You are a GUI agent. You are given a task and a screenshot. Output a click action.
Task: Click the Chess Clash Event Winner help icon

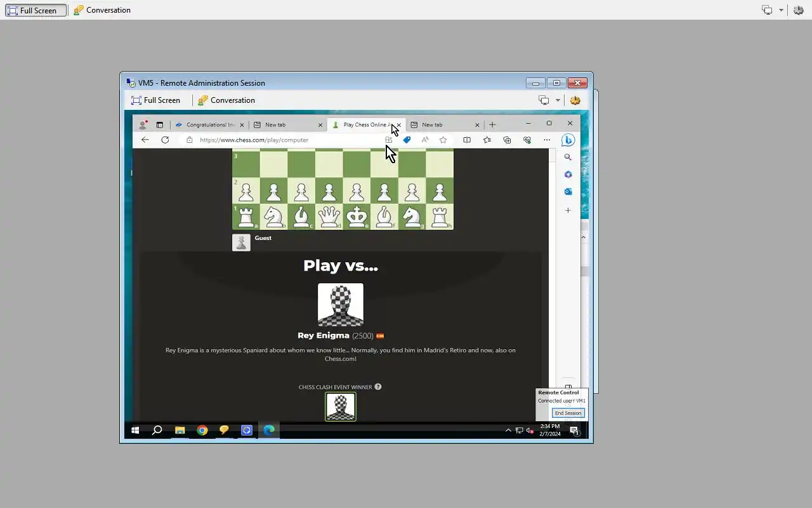click(x=378, y=387)
